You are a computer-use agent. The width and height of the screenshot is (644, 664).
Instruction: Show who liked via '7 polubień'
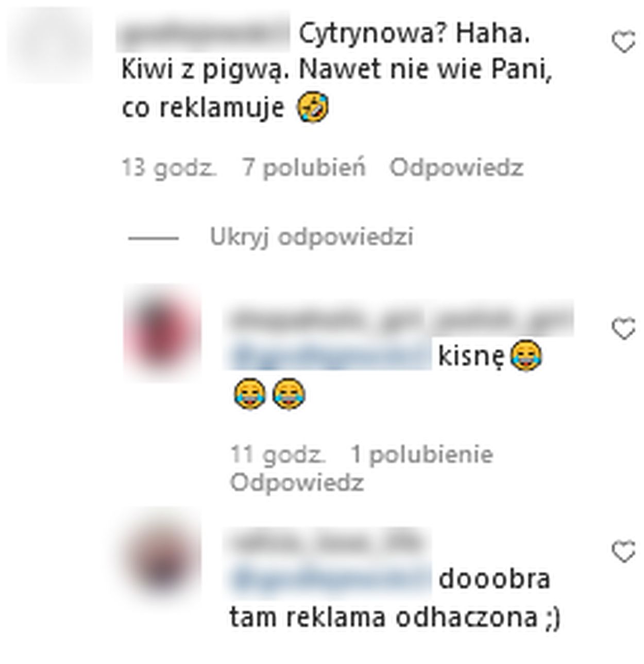[x=304, y=168]
